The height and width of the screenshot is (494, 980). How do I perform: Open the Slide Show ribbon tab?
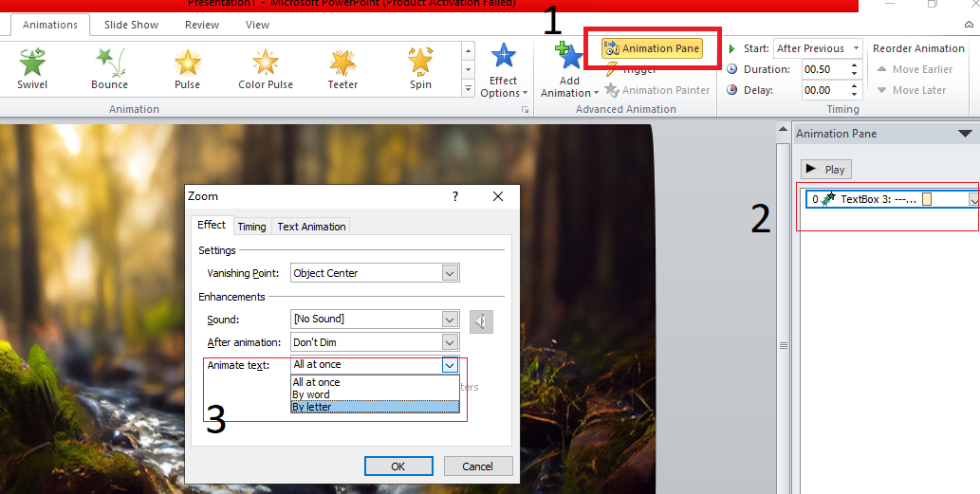(x=131, y=25)
